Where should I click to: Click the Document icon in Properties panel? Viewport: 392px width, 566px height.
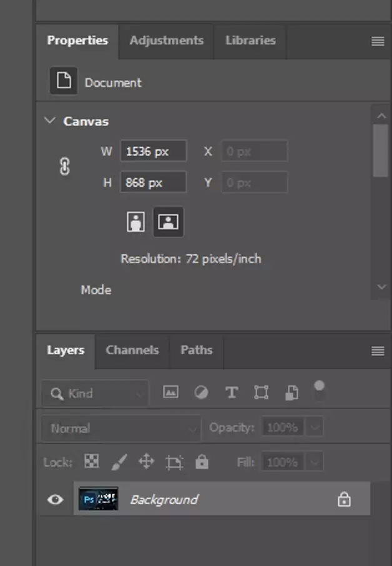click(x=62, y=82)
